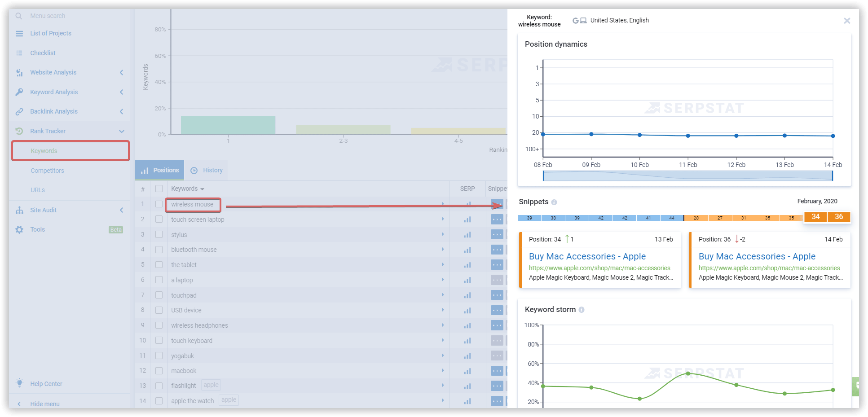Collapse the Rank Tracker menu chevron
The width and height of the screenshot is (868, 417).
point(121,131)
